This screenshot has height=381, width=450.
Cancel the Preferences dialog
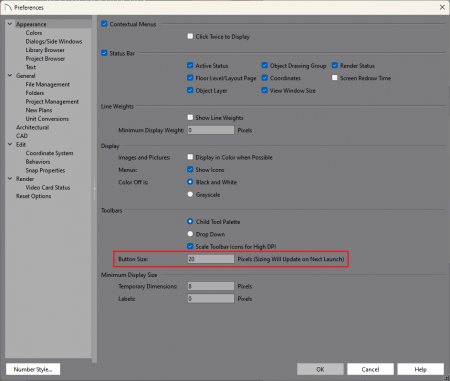(370, 369)
